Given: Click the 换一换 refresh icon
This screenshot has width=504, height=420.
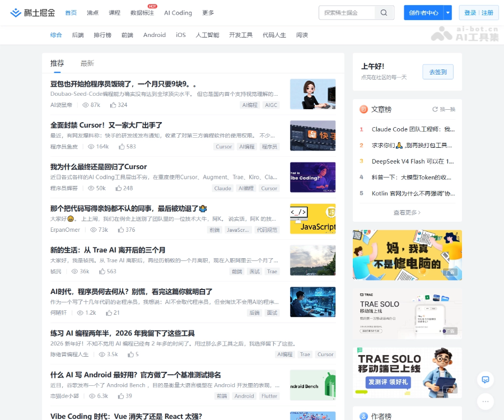Looking at the screenshot, I should point(435,109).
